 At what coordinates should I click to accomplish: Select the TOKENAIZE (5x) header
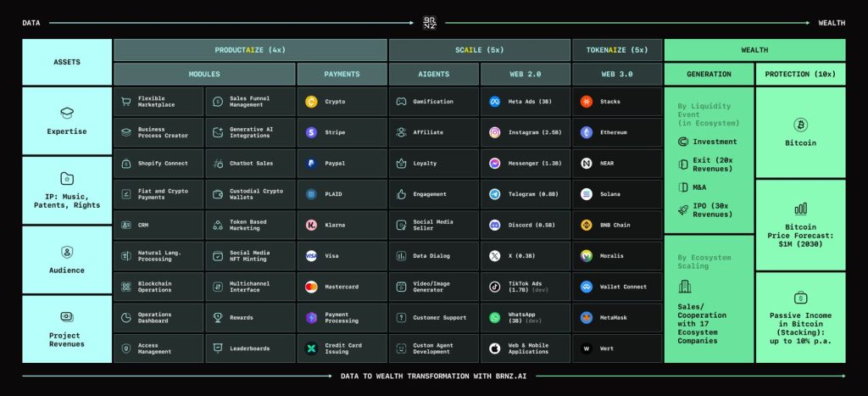(617, 50)
